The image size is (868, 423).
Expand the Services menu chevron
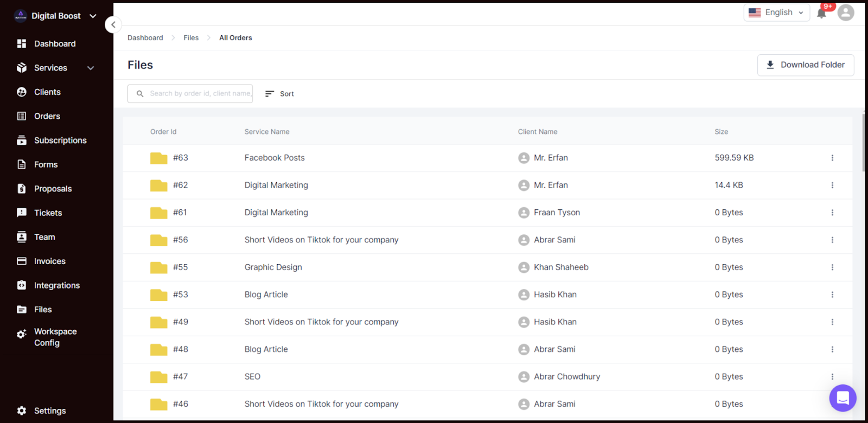(91, 68)
